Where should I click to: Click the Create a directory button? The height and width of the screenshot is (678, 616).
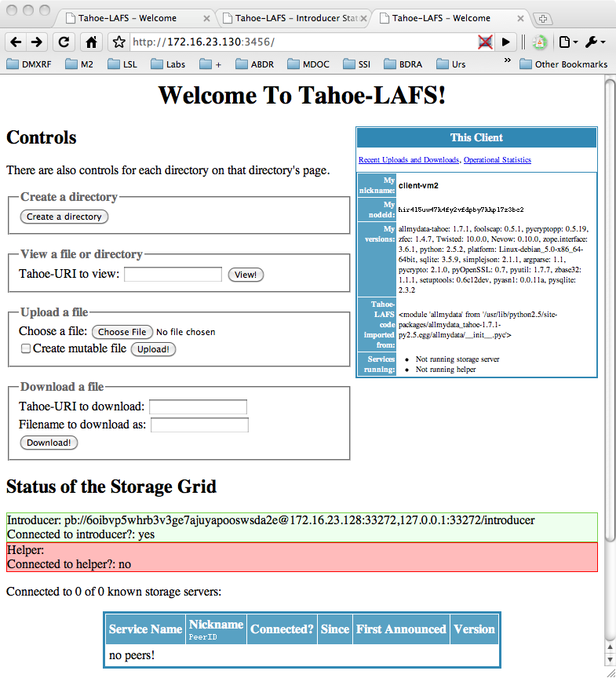point(64,217)
